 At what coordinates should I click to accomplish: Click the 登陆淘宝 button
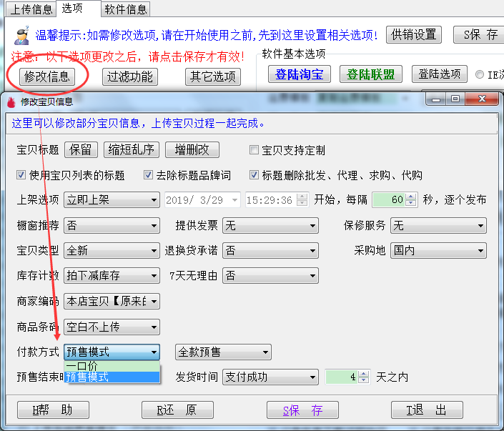tap(300, 74)
